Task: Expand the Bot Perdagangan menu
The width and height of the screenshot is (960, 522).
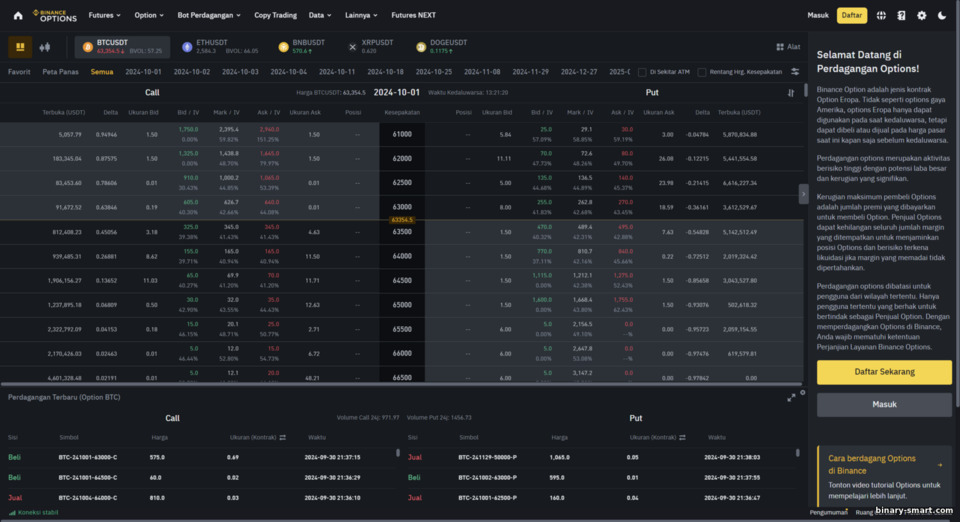Action: (209, 15)
